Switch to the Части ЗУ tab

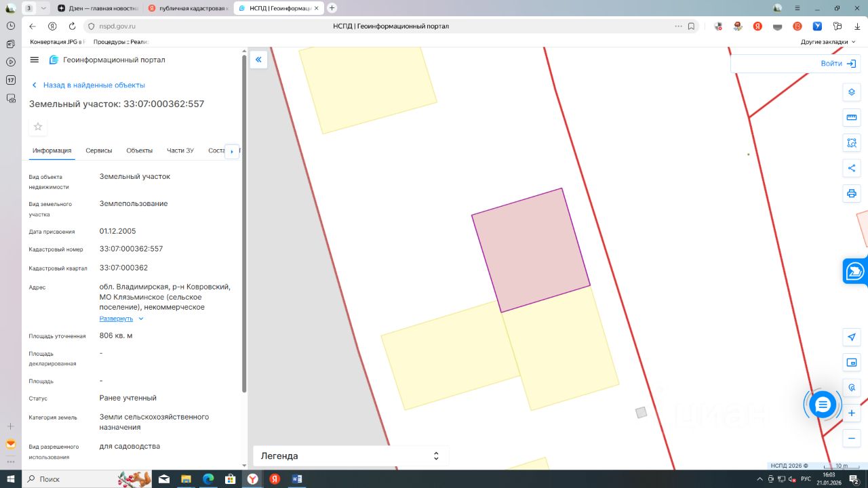click(x=180, y=150)
